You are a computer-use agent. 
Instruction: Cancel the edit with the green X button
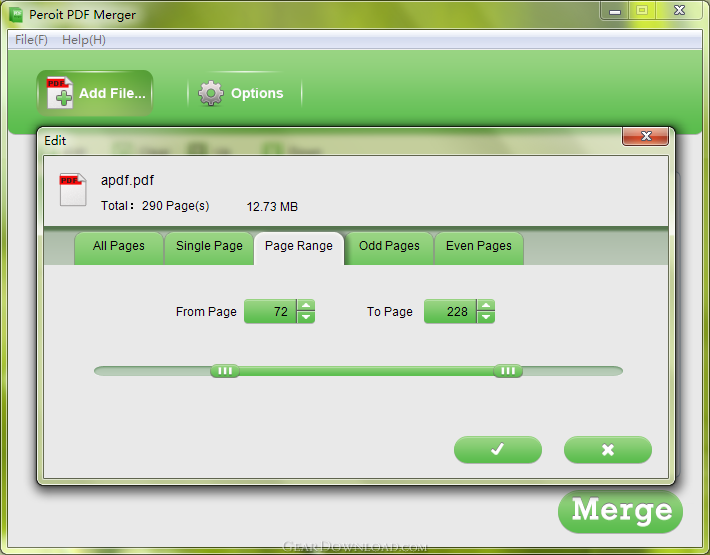tap(608, 450)
